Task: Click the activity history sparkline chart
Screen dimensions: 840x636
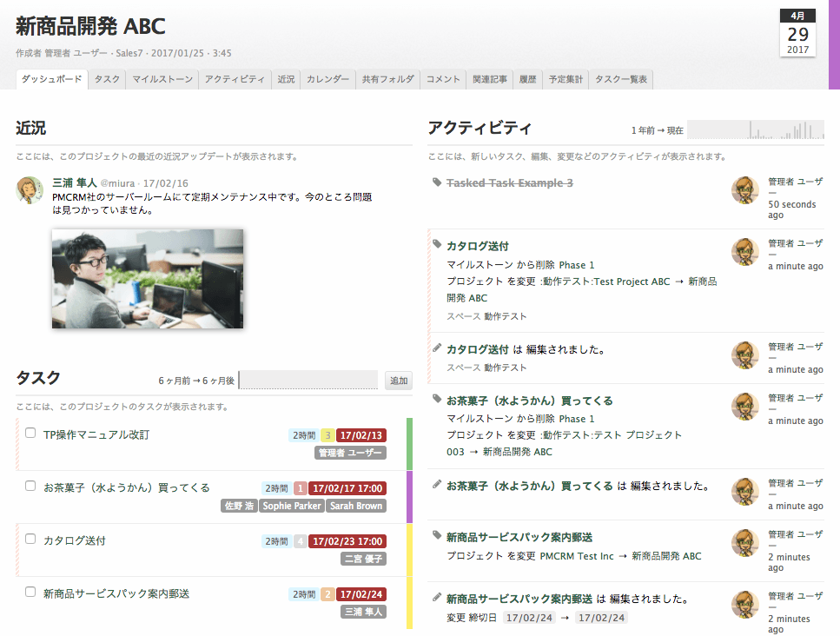Action: click(x=756, y=129)
